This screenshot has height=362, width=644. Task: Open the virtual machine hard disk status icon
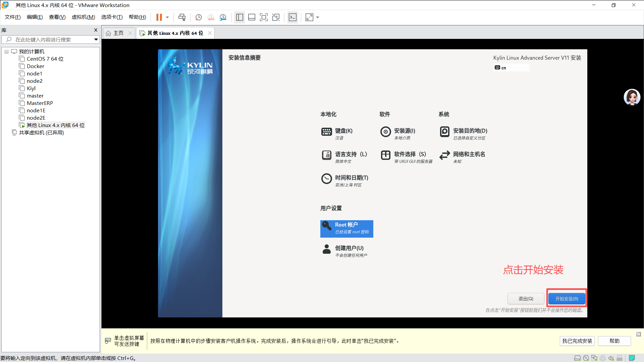coord(577,358)
